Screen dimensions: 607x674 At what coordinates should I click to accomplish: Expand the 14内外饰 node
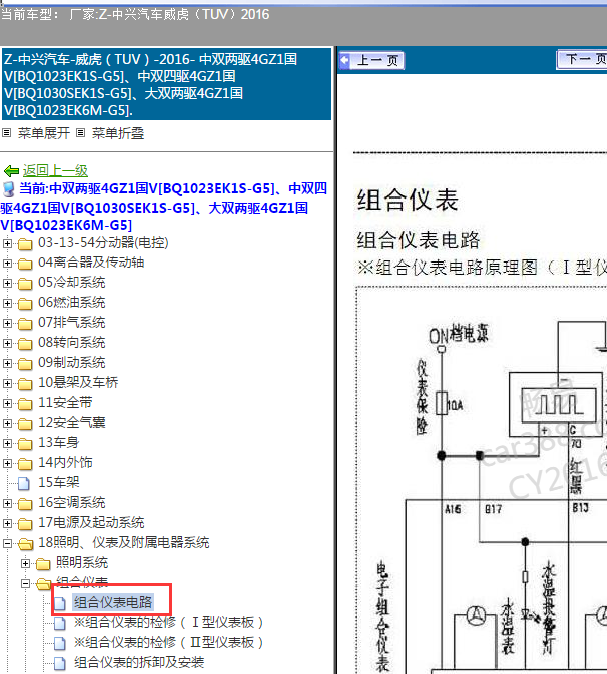click(7, 463)
